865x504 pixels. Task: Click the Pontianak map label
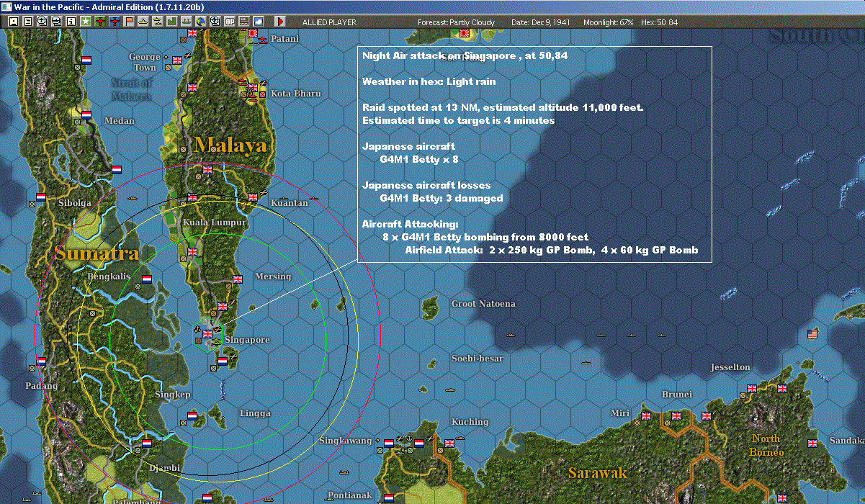coord(350,495)
